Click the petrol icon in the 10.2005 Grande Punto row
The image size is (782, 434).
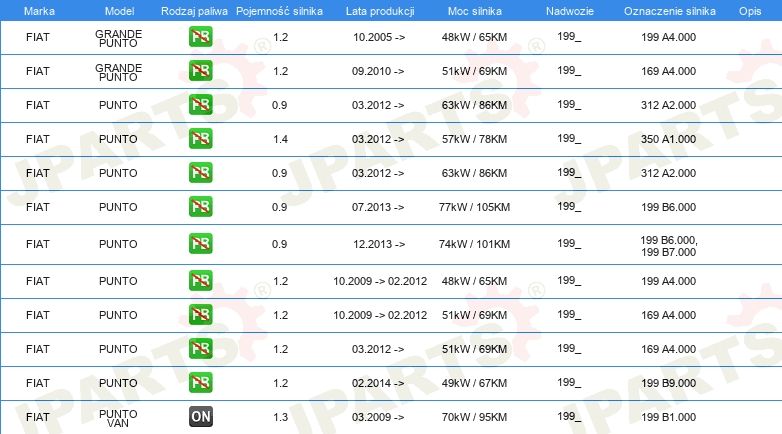200,37
